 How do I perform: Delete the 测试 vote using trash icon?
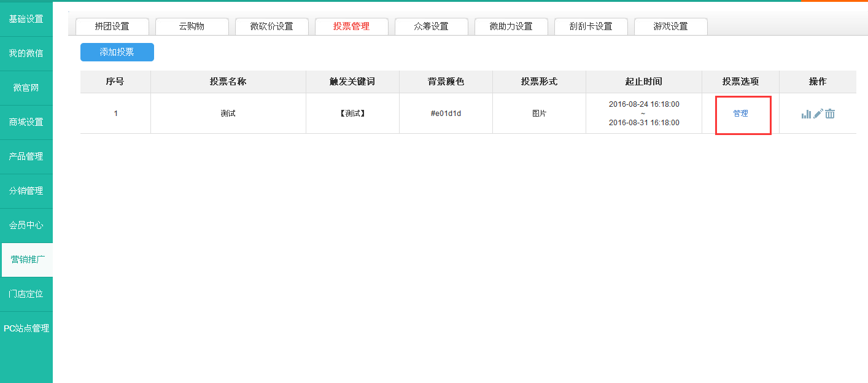[x=830, y=114]
